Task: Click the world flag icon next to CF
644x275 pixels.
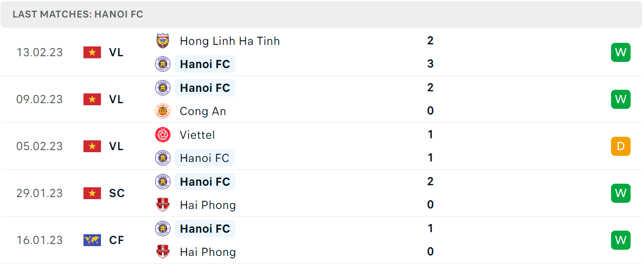Action: tap(92, 240)
